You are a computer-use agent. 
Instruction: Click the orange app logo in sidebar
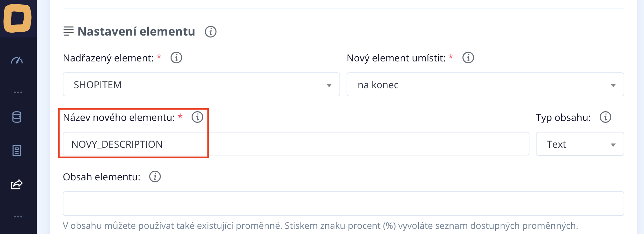17,18
